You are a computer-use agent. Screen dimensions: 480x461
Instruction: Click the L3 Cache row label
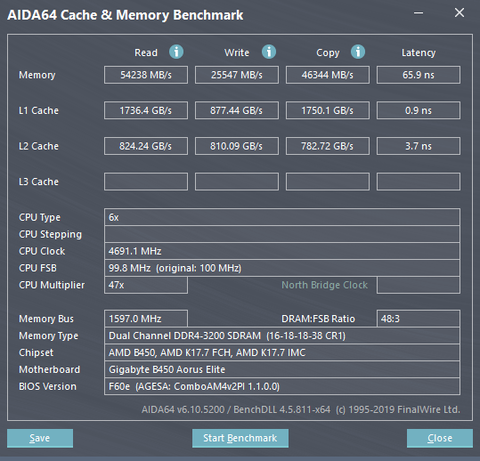39,182
